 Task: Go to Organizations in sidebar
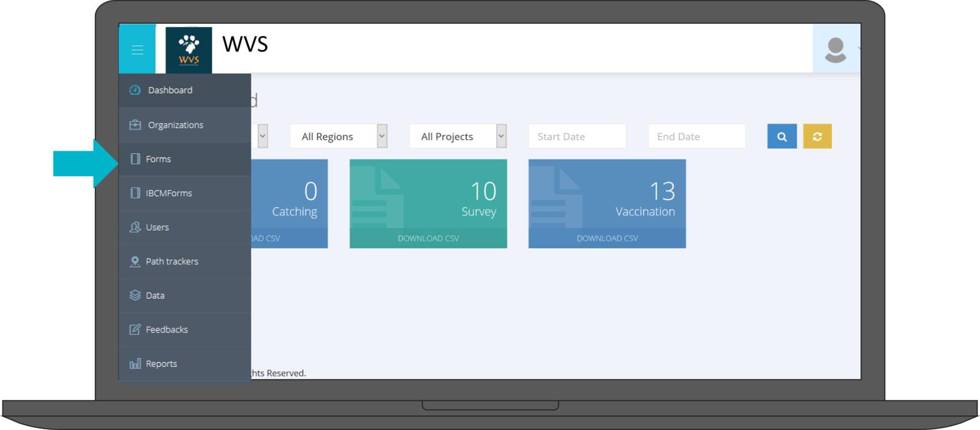coord(185,125)
